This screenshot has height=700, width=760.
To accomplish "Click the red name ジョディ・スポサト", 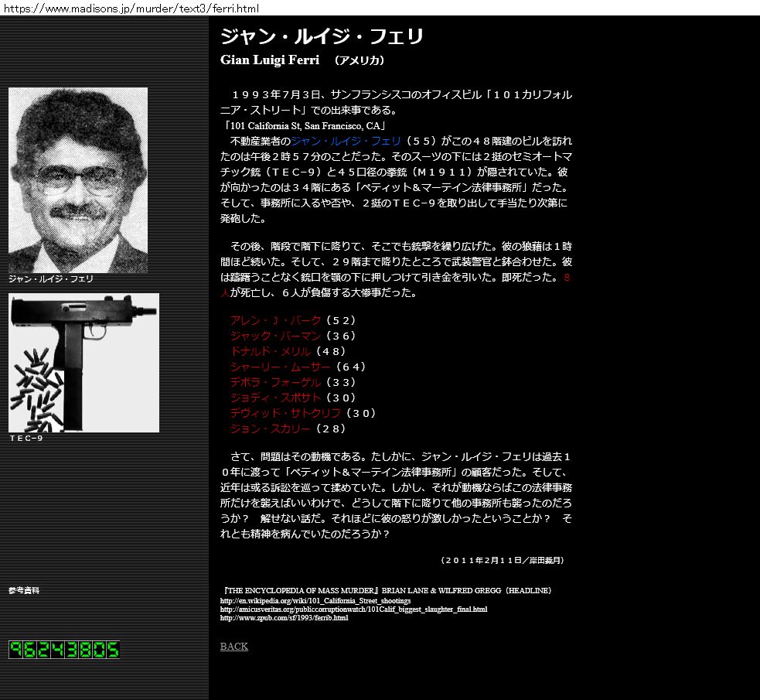I will 275,398.
